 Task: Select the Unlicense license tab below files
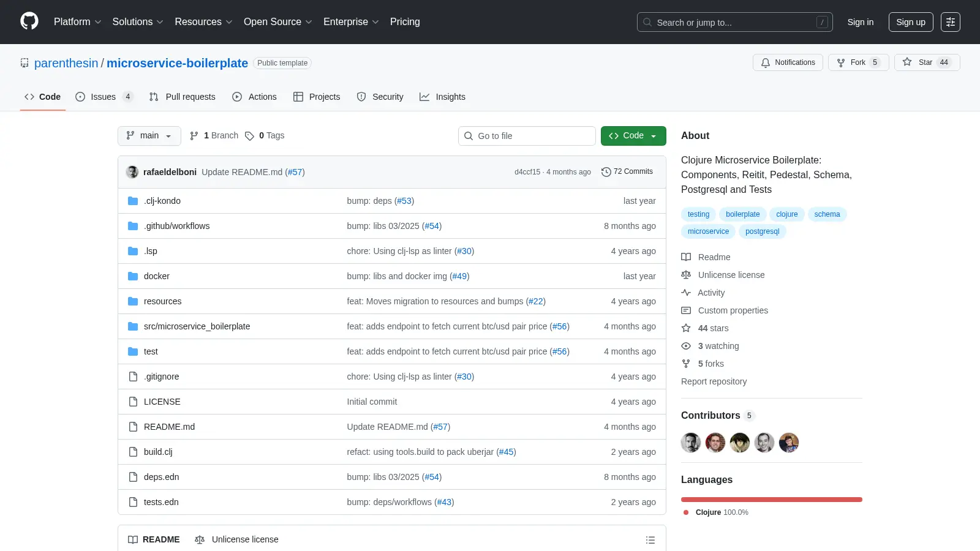[236, 539]
